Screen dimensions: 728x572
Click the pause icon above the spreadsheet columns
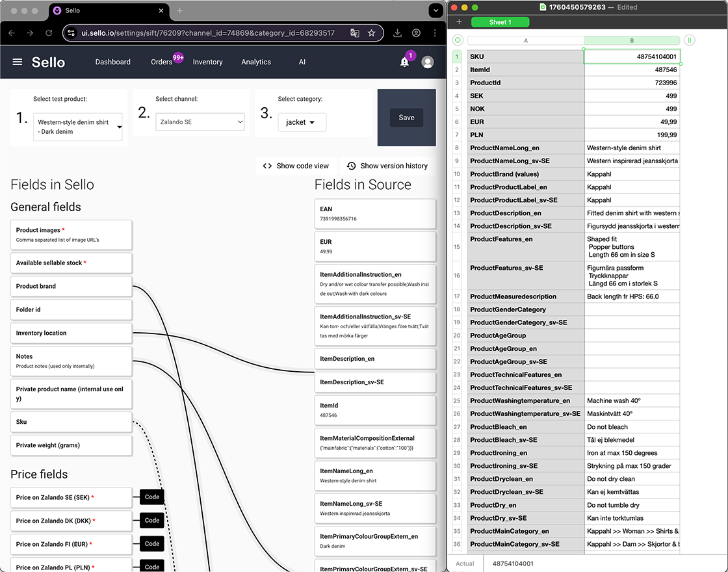click(689, 40)
